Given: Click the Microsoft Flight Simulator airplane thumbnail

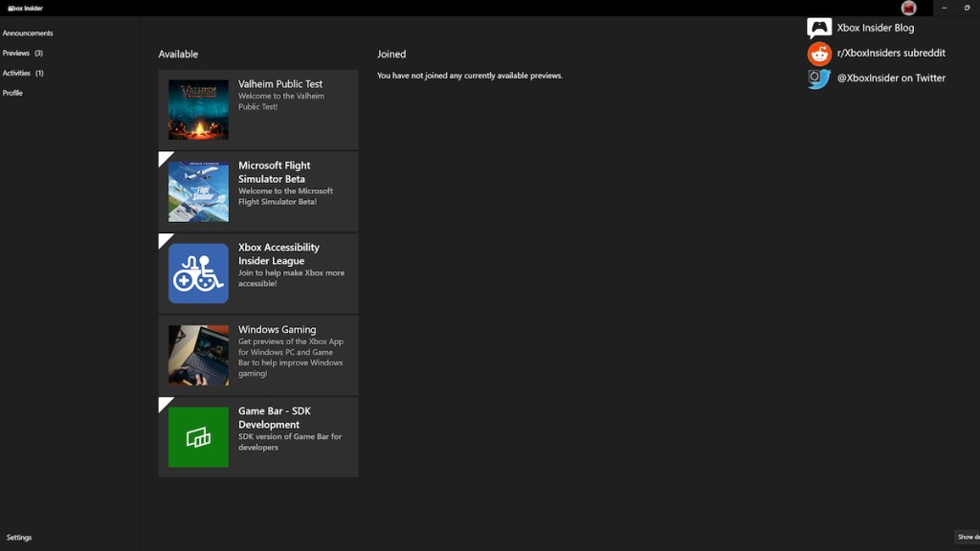Looking at the screenshot, I should click(x=198, y=191).
